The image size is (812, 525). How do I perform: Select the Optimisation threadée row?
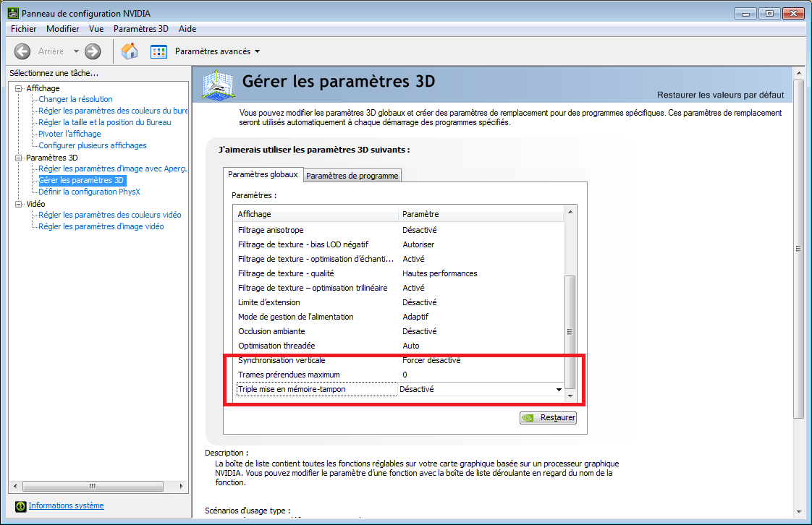point(399,346)
